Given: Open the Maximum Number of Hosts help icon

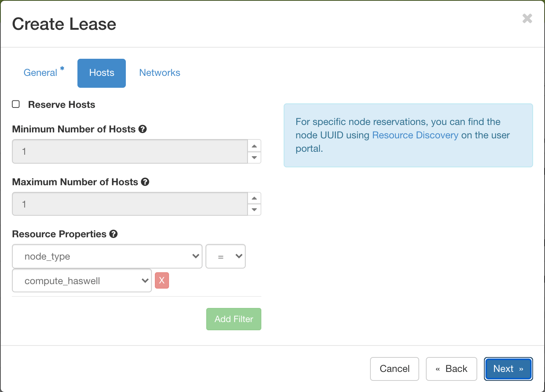Looking at the screenshot, I should pos(146,182).
